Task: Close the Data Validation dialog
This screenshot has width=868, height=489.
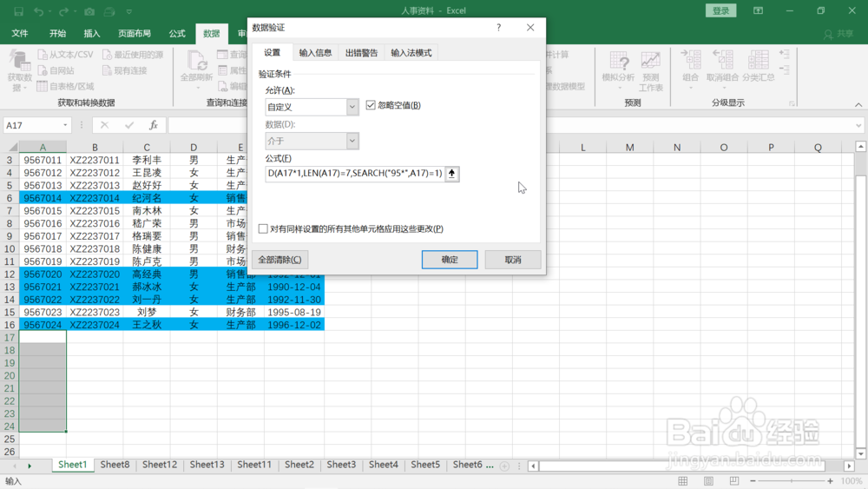Action: point(530,27)
